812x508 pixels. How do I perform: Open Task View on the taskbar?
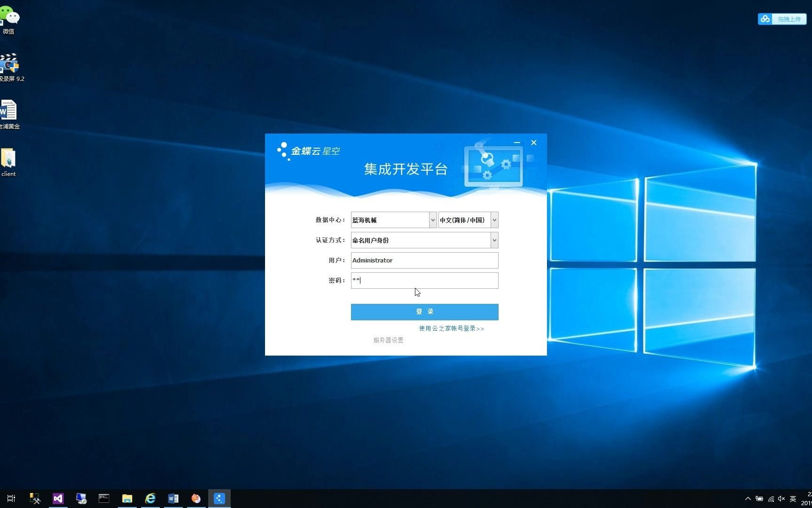click(11, 499)
